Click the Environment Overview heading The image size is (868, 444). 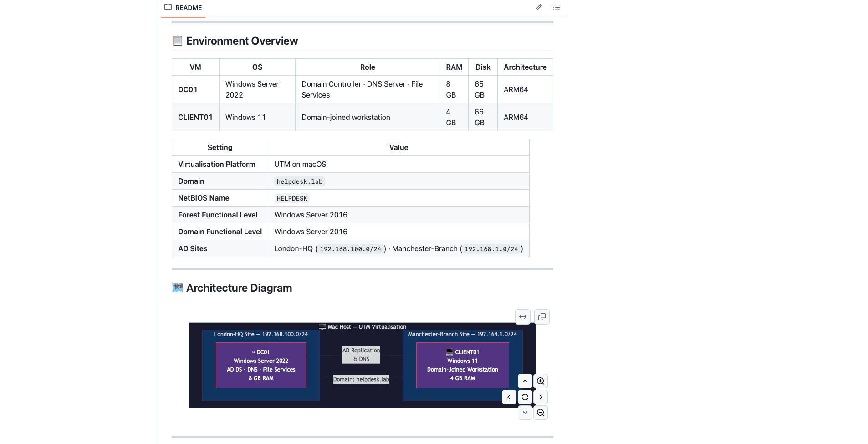click(242, 41)
